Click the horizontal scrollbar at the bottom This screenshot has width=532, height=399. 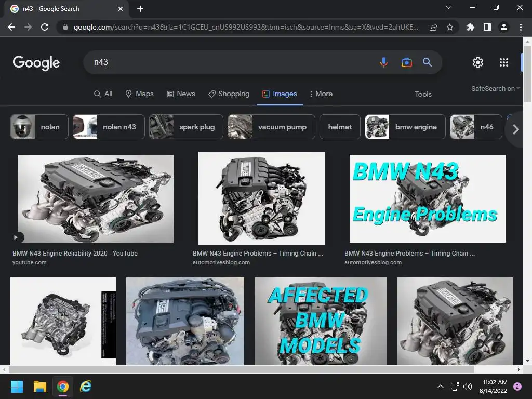click(241, 369)
